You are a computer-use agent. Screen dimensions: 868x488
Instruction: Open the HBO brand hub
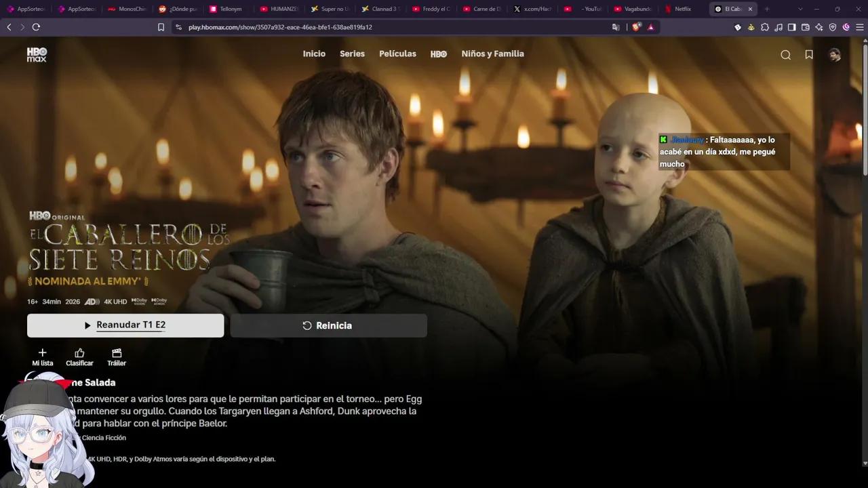tap(439, 54)
